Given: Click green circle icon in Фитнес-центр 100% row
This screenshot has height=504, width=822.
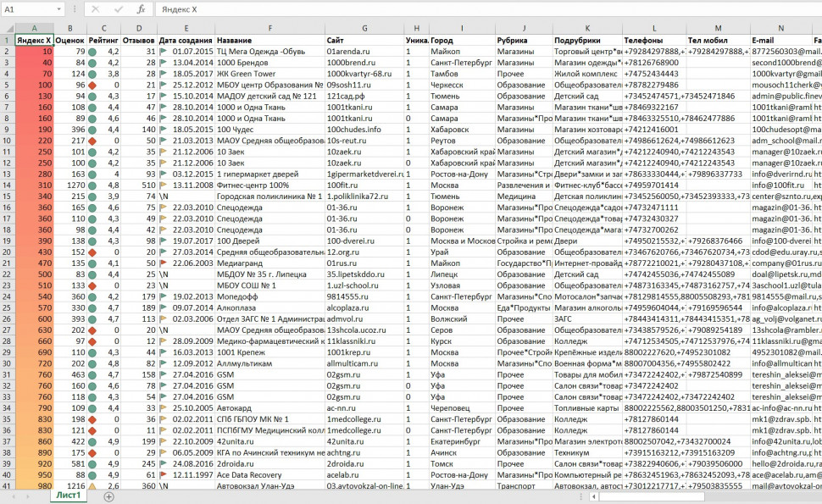Looking at the screenshot, I should 92,186.
